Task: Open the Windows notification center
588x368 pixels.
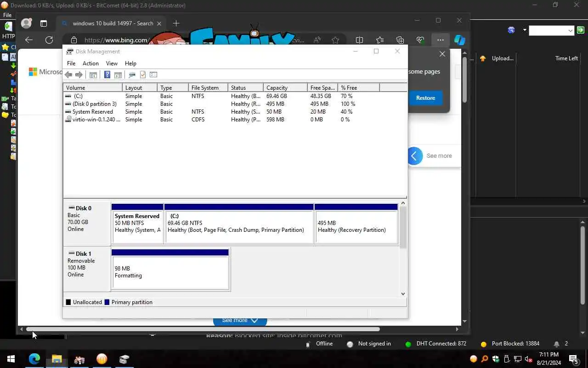Action: (573, 359)
